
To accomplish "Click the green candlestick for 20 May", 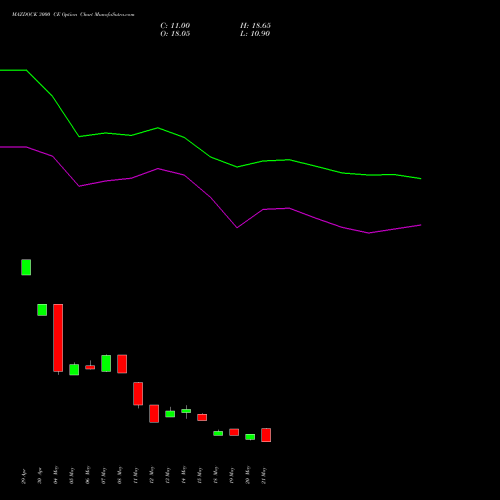I will point(250,437).
